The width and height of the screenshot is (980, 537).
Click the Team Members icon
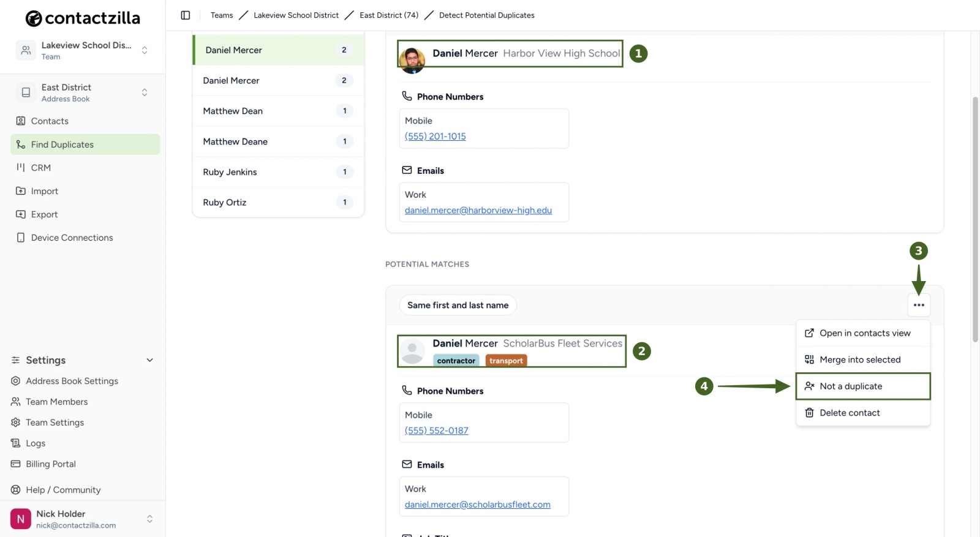(x=16, y=402)
